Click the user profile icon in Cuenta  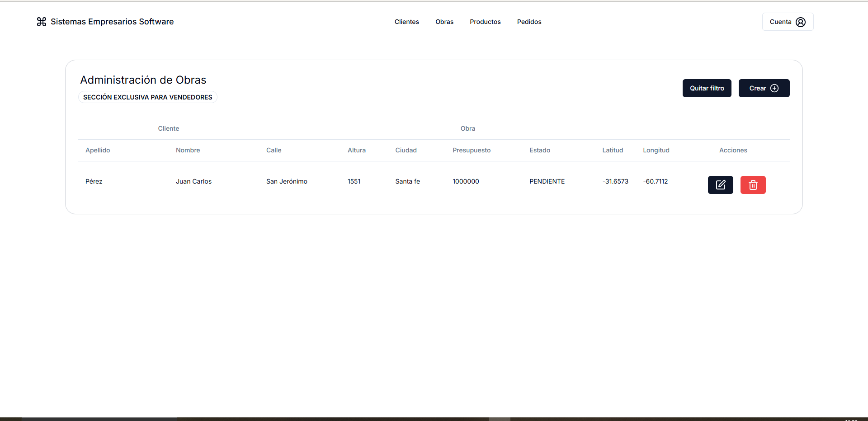(x=800, y=22)
